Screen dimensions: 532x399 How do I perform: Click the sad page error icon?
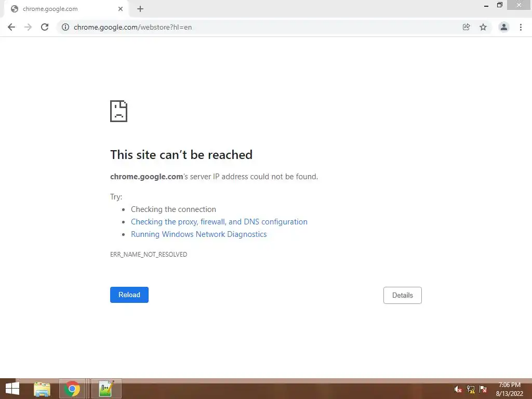(119, 111)
